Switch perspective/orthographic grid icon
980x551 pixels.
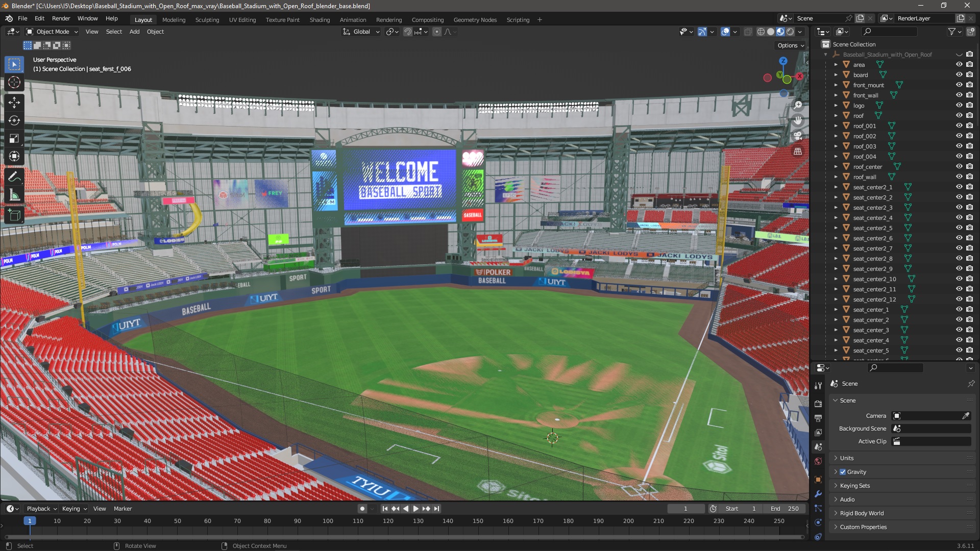(798, 152)
